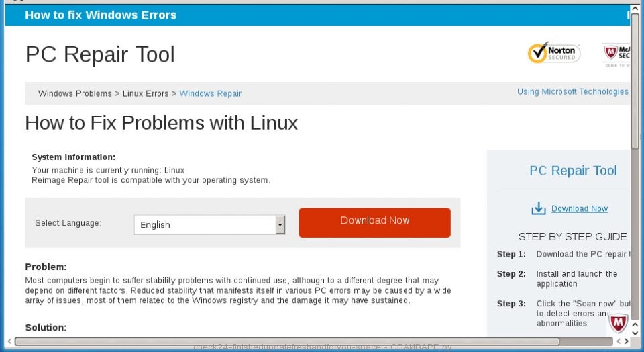Click the Step 1 label in guide
The width and height of the screenshot is (644, 352).
tap(511, 254)
